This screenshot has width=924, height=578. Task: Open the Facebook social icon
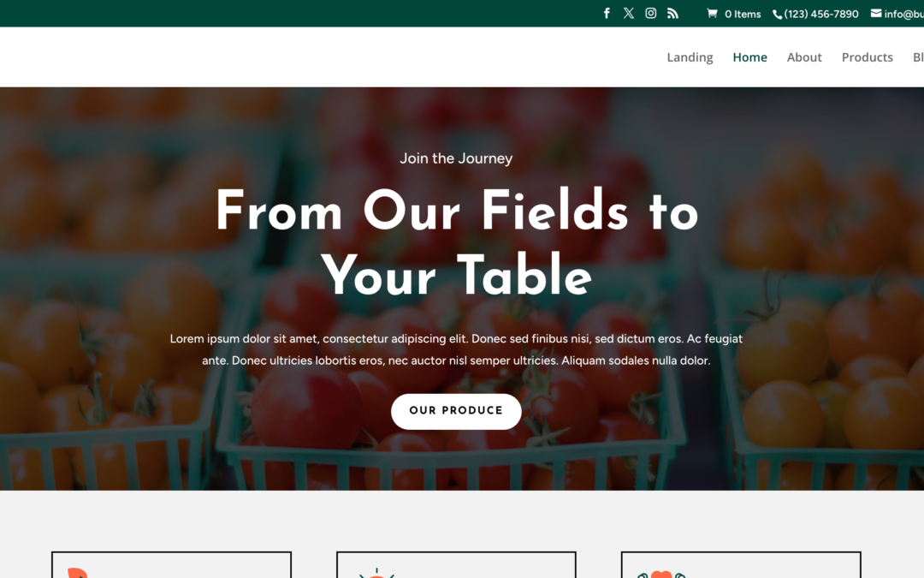pos(607,13)
